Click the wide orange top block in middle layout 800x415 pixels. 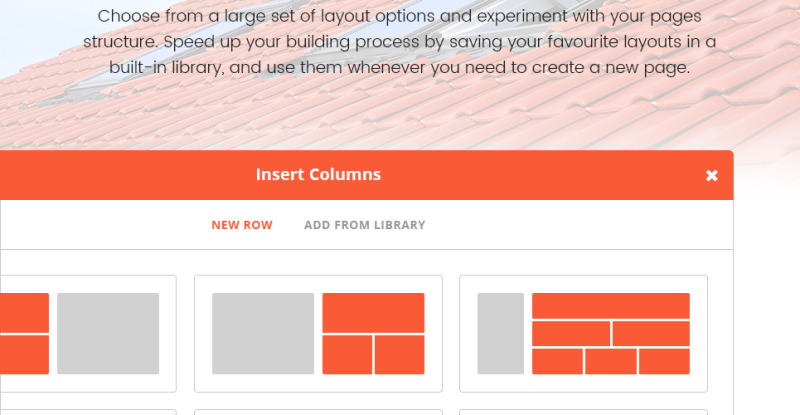[373, 313]
